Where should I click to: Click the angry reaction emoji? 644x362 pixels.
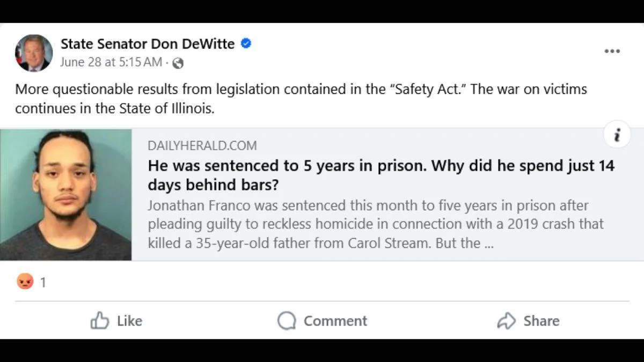(25, 281)
